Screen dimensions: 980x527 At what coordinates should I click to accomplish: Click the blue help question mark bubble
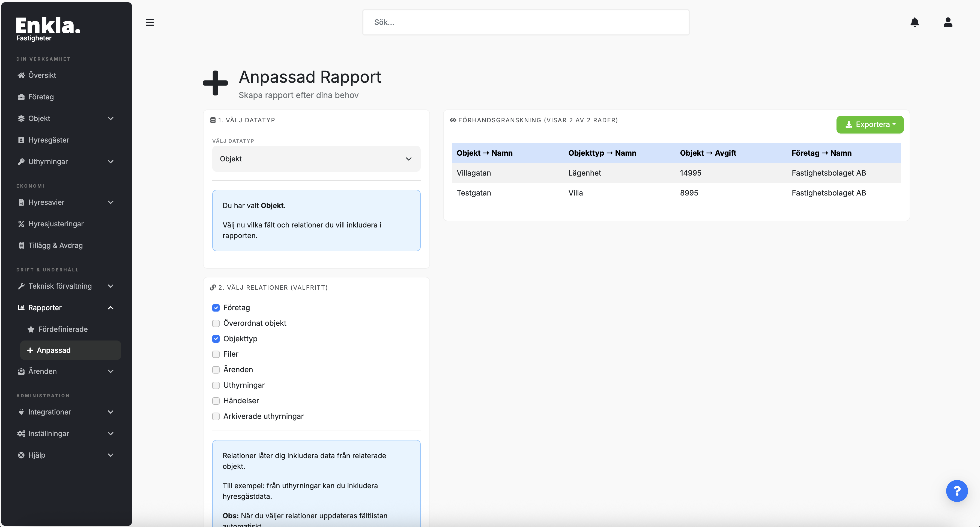click(957, 491)
